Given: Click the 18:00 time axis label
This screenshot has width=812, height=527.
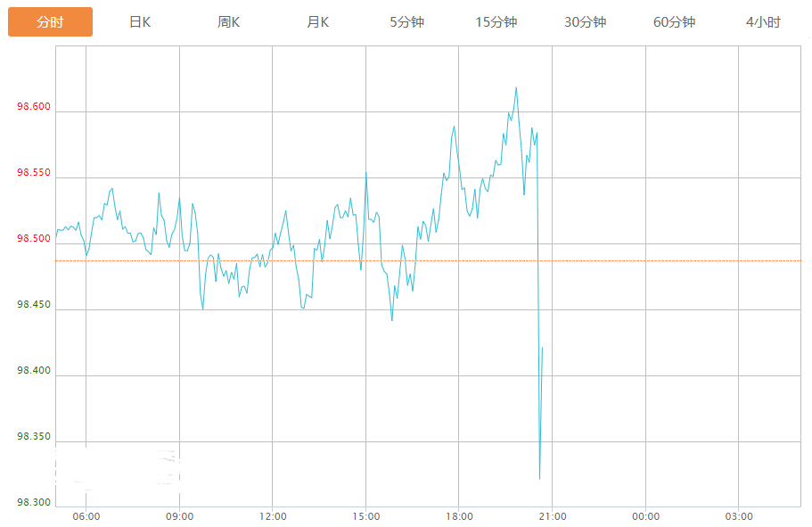Looking at the screenshot, I should coord(459,516).
